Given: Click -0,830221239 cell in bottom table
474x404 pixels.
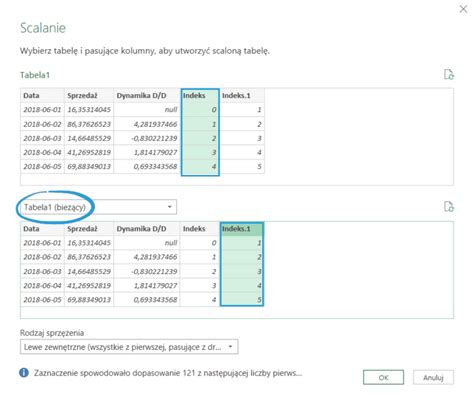Looking at the screenshot, I should [x=147, y=271].
